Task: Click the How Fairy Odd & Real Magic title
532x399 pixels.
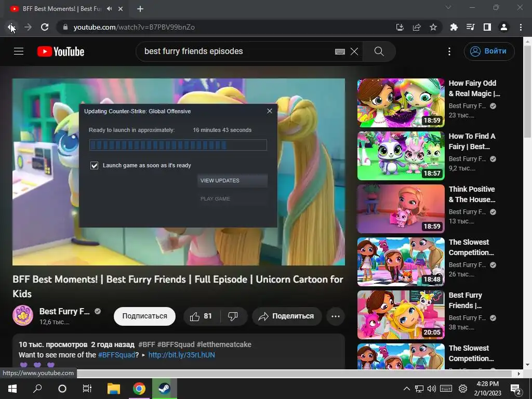Action: (474, 88)
